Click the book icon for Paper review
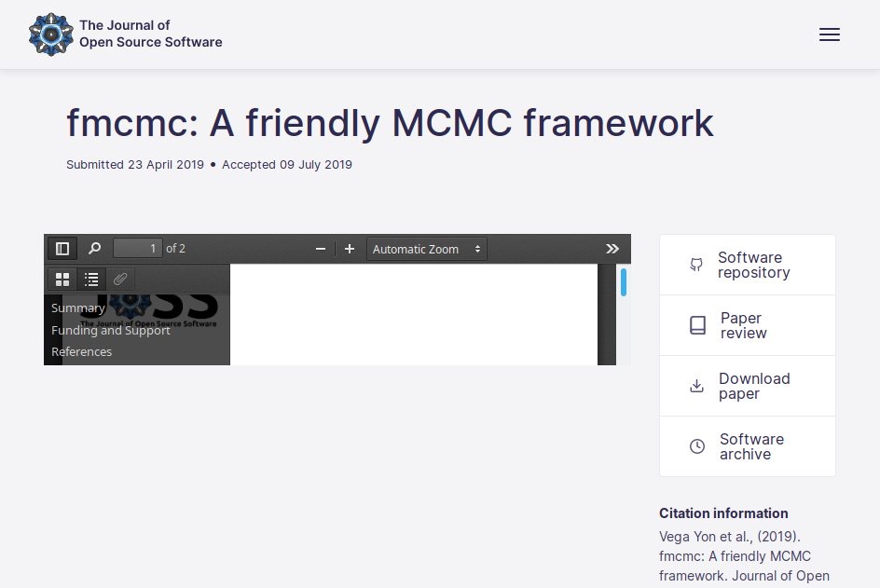 697,325
